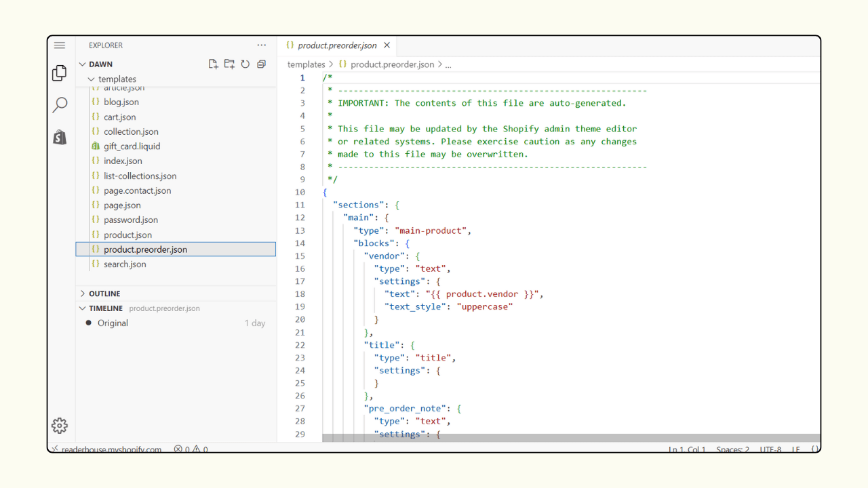Click line number 11 in the gutter
Screen dimensions: 868x488
pyautogui.click(x=300, y=205)
